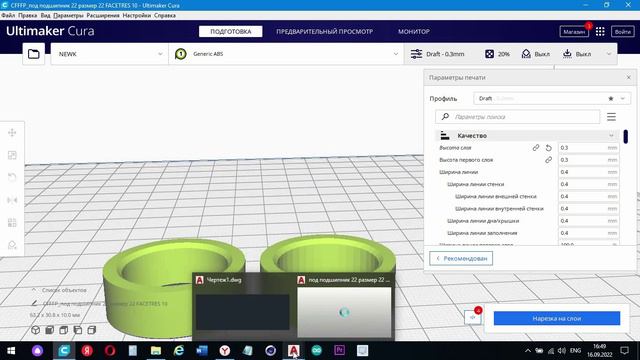Viewport: 640px width, 360px height.
Task: Switch to ПРЕДВАРИТЕЛЬНЫЙ ПРОСМОТР stage
Action: [x=324, y=31]
